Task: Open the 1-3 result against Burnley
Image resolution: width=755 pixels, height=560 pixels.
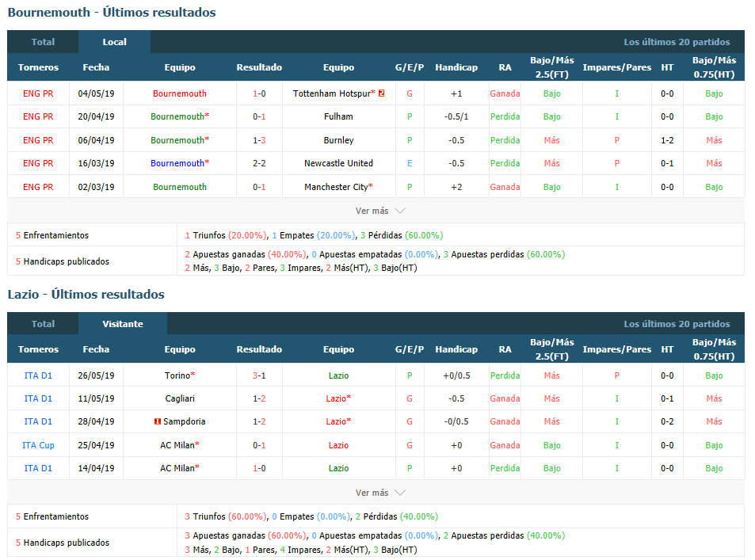Action: (259, 140)
